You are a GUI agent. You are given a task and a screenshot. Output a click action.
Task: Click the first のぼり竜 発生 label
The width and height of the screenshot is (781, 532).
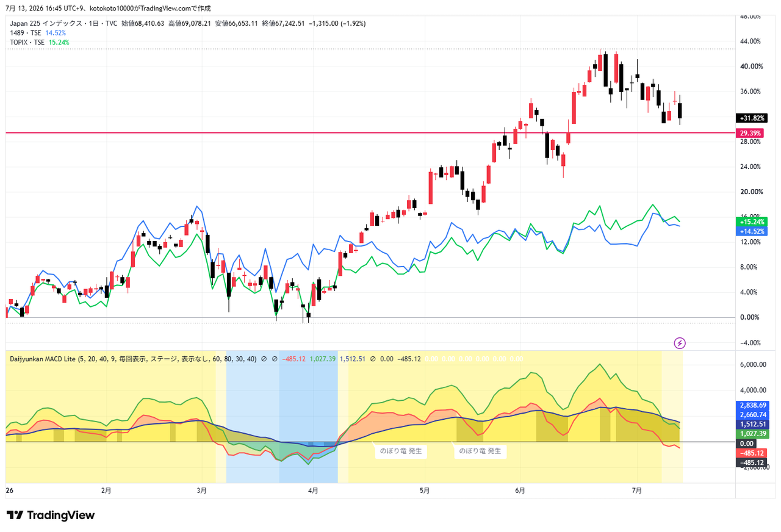pos(400,451)
